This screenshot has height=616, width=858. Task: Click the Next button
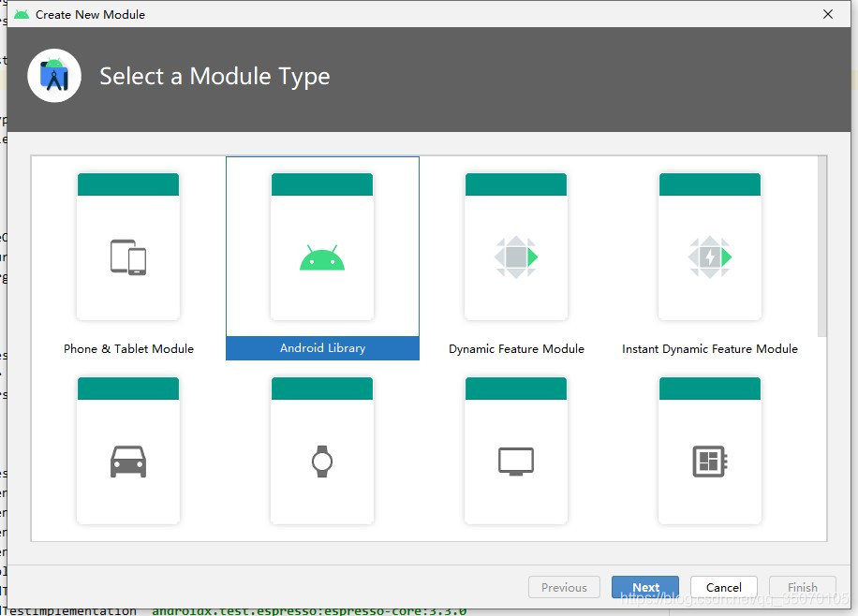[645, 587]
